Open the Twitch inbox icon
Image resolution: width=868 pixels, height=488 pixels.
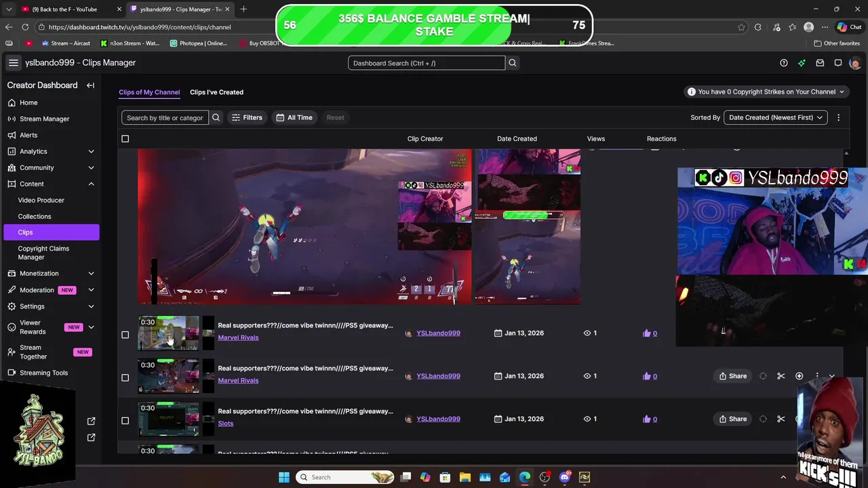click(x=820, y=63)
